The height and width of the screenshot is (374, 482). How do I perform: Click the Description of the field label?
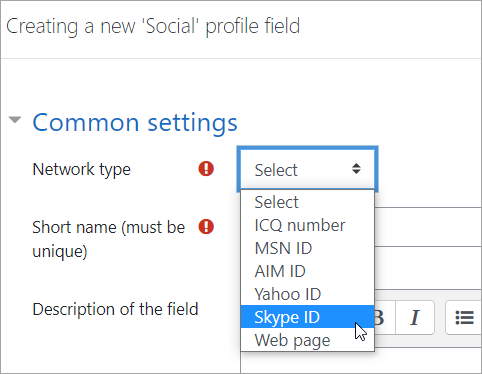coord(115,309)
